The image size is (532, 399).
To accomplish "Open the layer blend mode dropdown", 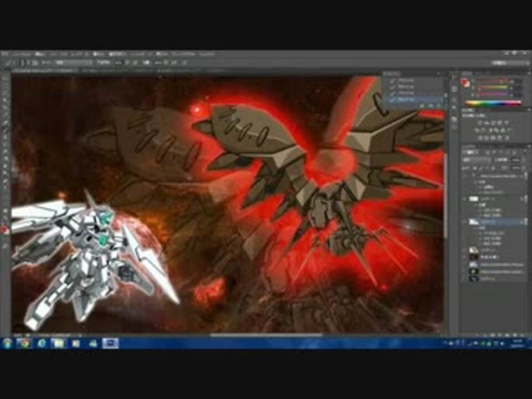I will point(477,160).
